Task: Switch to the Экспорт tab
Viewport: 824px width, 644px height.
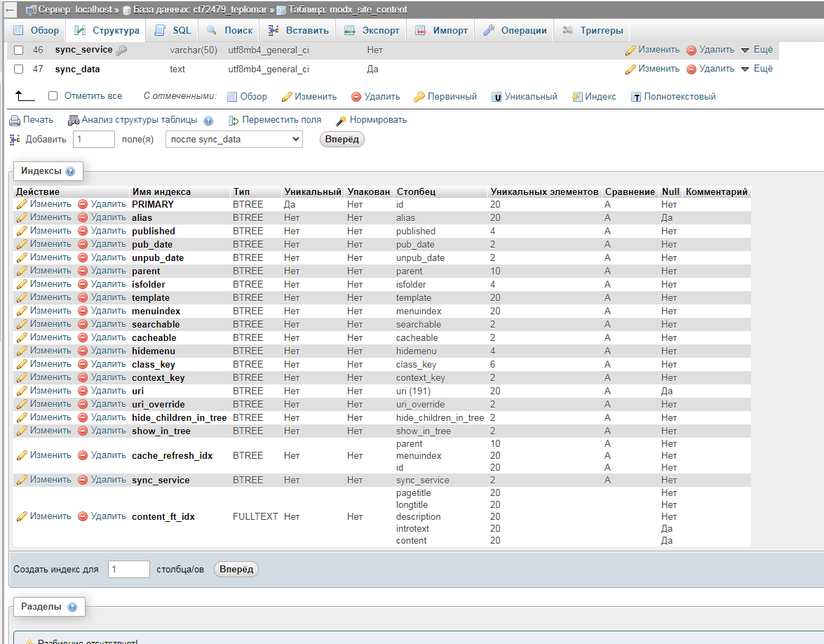Action: tap(372, 30)
